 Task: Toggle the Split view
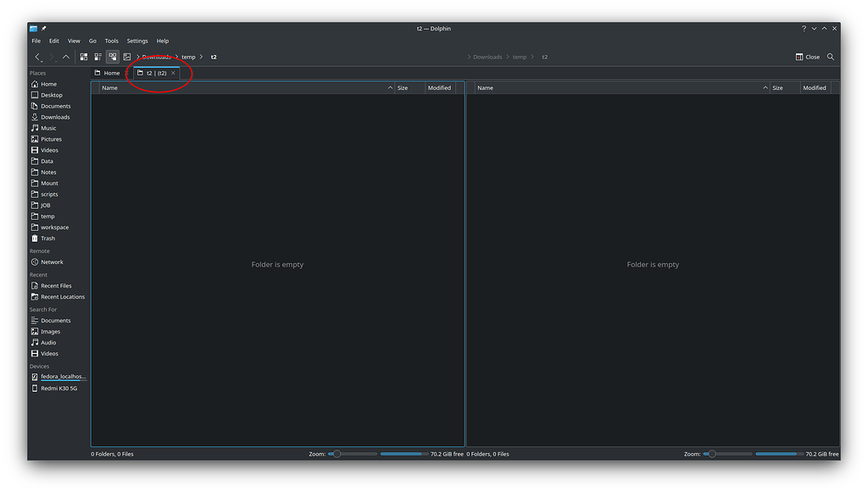tap(113, 57)
